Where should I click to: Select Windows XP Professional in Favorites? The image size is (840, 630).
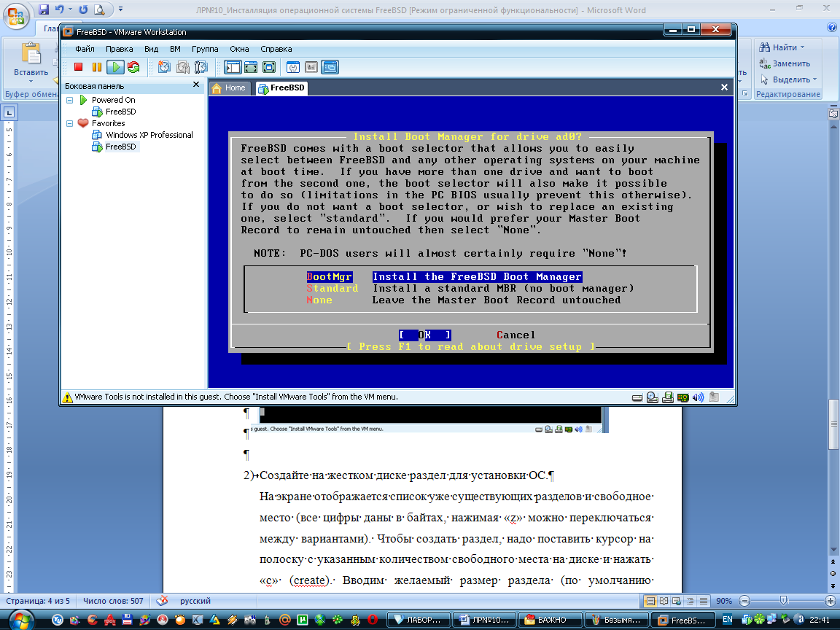(149, 135)
